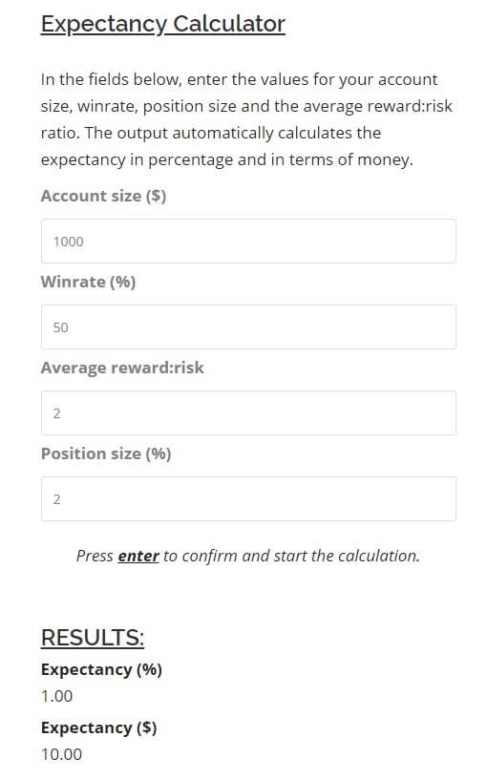Click the Position size (%) label

click(106, 454)
